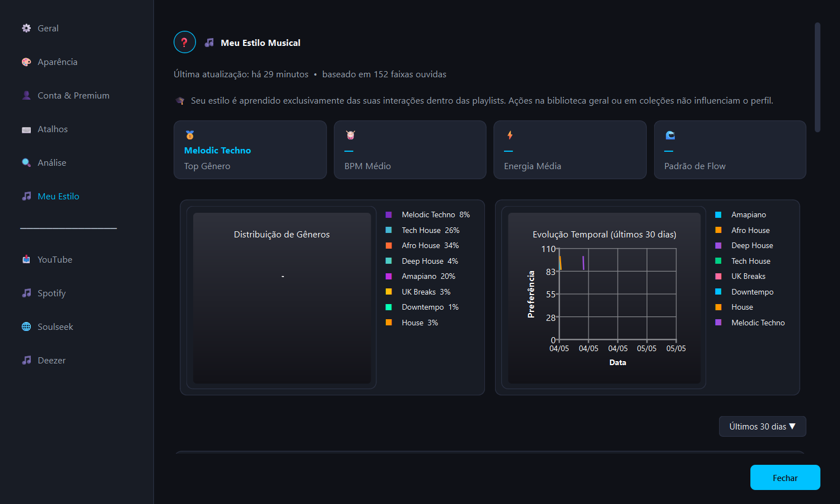Screen dimensions: 840x504
Task: Click the Tech House 26% color swatch
Action: 389,230
